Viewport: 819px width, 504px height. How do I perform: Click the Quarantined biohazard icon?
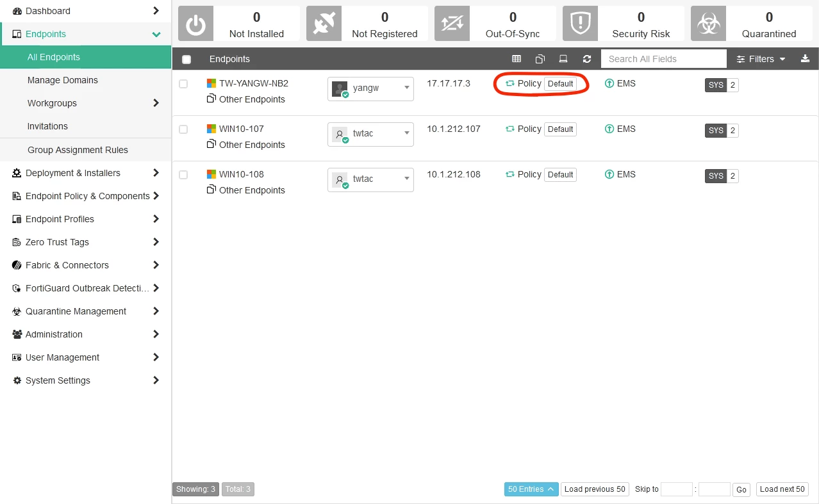click(708, 24)
